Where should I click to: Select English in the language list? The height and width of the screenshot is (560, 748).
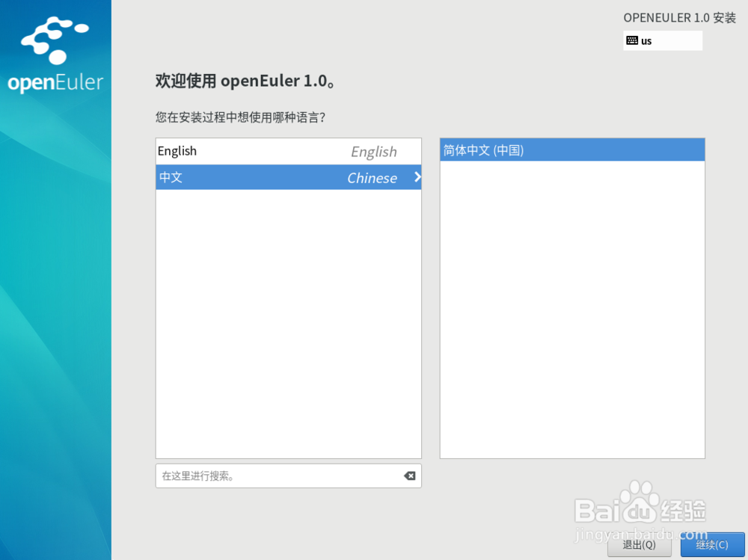289,151
